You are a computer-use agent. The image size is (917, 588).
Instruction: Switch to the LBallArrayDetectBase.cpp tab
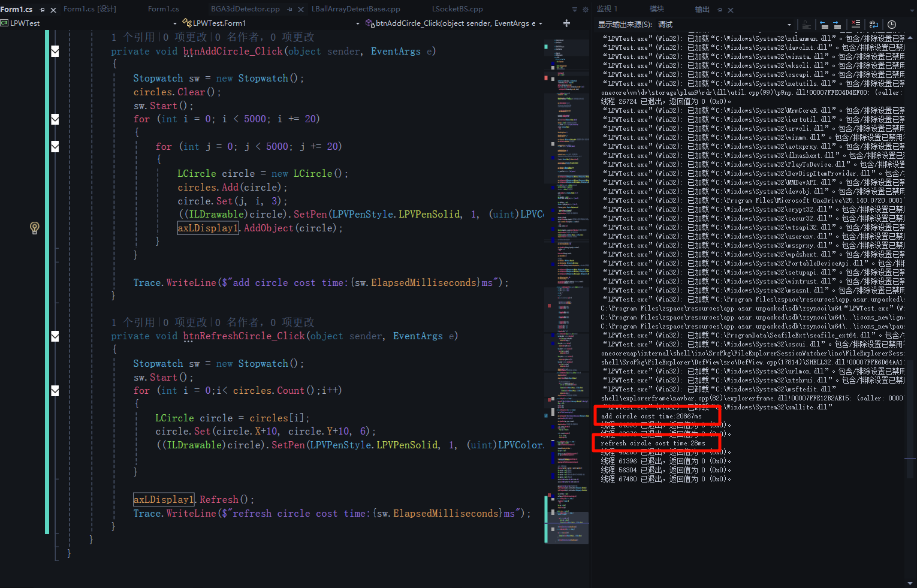(355, 9)
